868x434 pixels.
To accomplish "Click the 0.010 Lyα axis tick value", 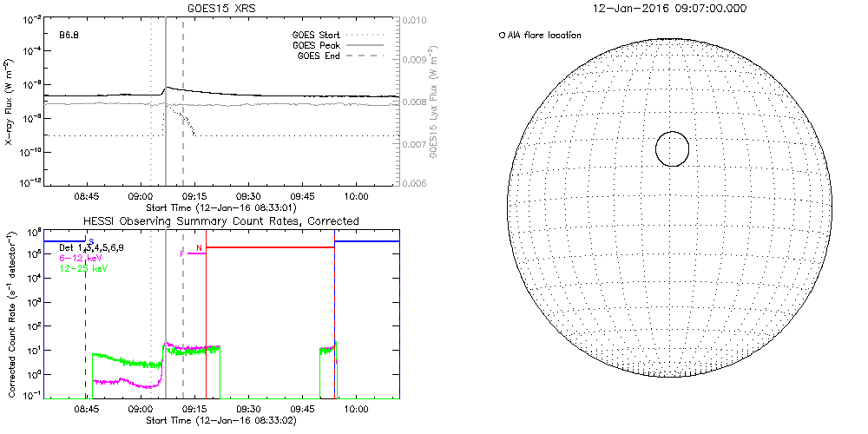I will tap(413, 21).
